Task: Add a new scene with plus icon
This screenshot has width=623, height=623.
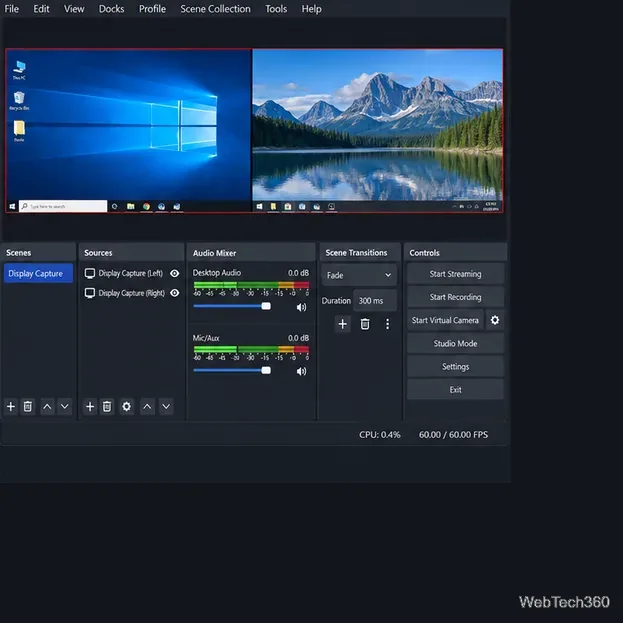Action: click(x=11, y=406)
